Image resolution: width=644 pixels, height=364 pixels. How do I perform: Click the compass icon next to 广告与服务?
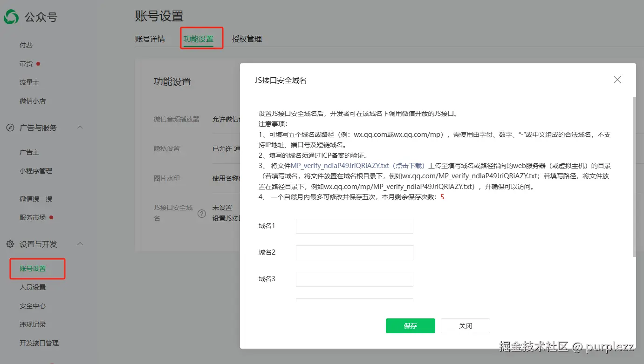[x=10, y=128]
